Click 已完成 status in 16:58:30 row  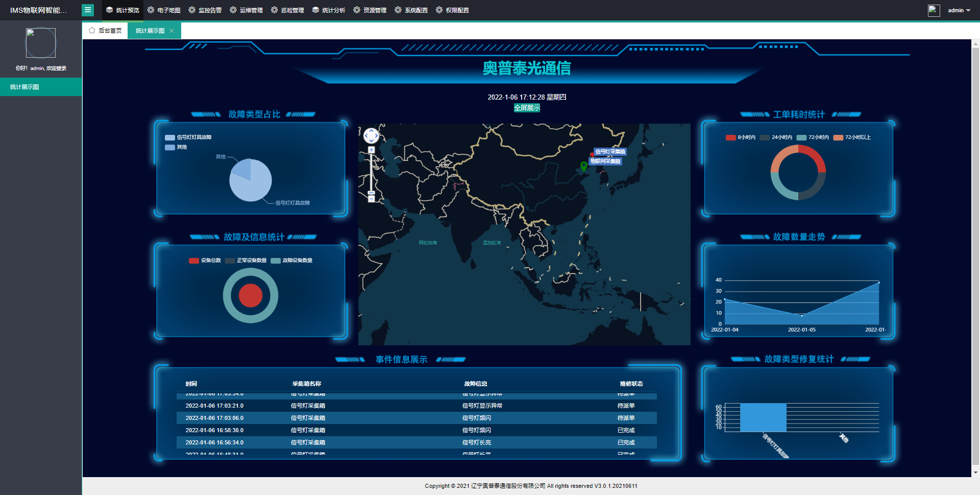(x=626, y=430)
